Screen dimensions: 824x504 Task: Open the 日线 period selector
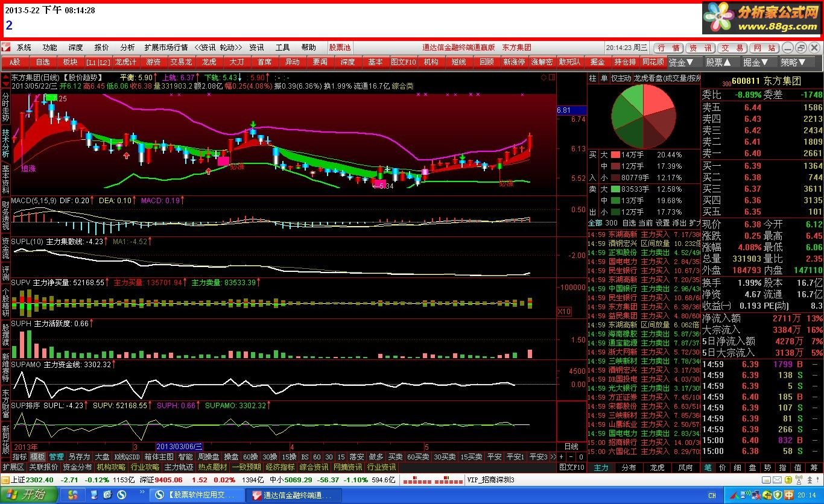coord(571,446)
